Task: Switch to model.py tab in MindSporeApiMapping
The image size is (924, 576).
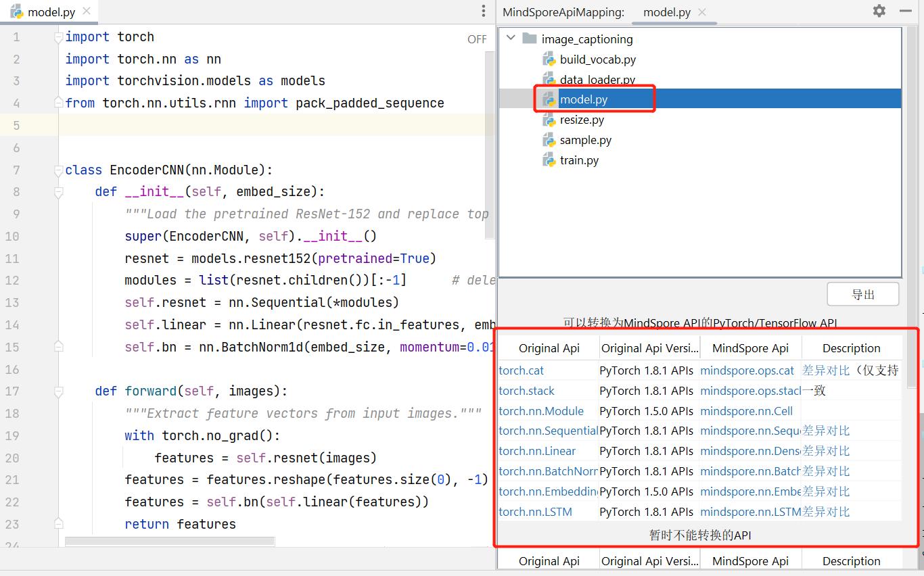Action: [x=666, y=12]
